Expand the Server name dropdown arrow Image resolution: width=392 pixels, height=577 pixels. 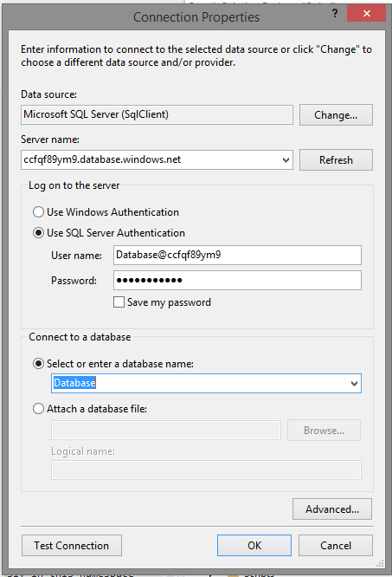click(286, 160)
